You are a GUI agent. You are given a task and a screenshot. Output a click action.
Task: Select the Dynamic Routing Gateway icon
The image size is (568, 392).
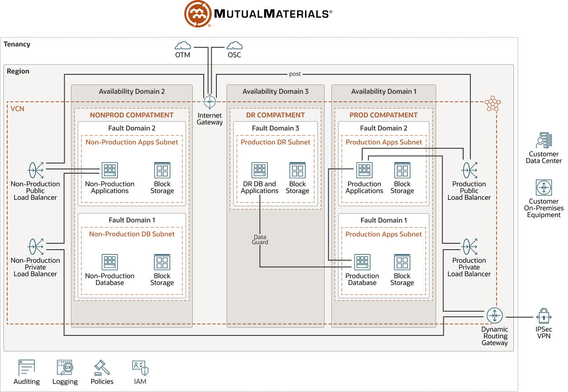click(x=494, y=315)
